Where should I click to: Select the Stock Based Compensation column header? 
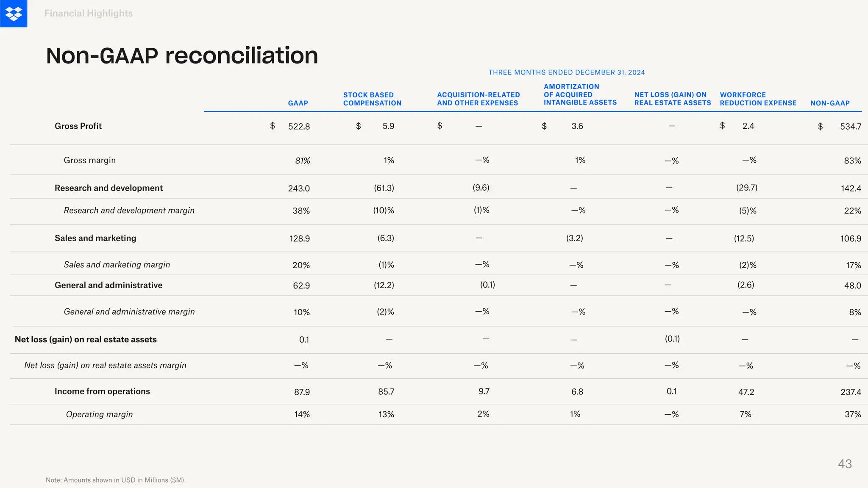[x=372, y=99]
